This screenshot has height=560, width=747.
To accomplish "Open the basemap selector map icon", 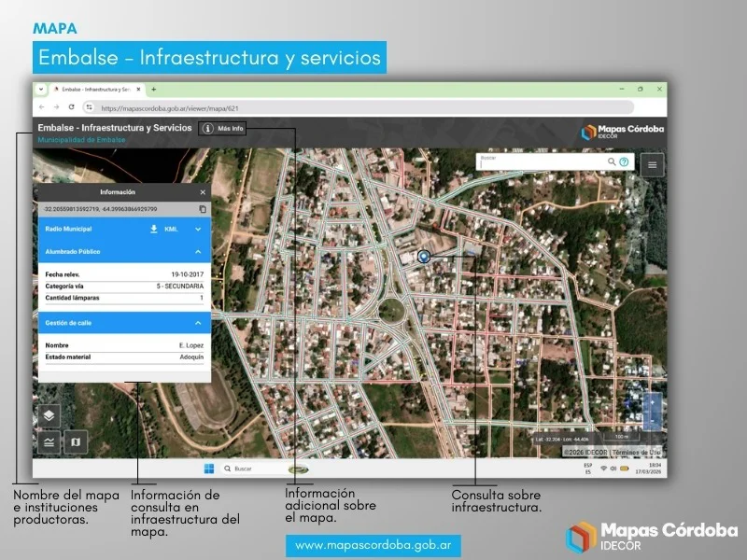I will (x=77, y=441).
